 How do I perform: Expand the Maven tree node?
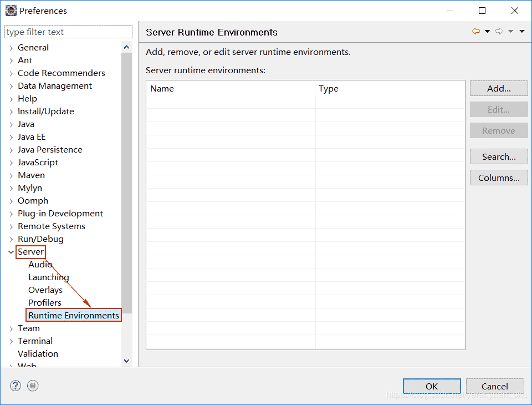(x=11, y=176)
